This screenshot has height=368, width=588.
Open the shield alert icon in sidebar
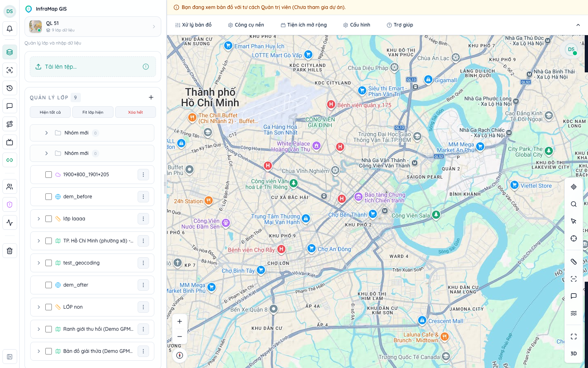[x=9, y=204]
